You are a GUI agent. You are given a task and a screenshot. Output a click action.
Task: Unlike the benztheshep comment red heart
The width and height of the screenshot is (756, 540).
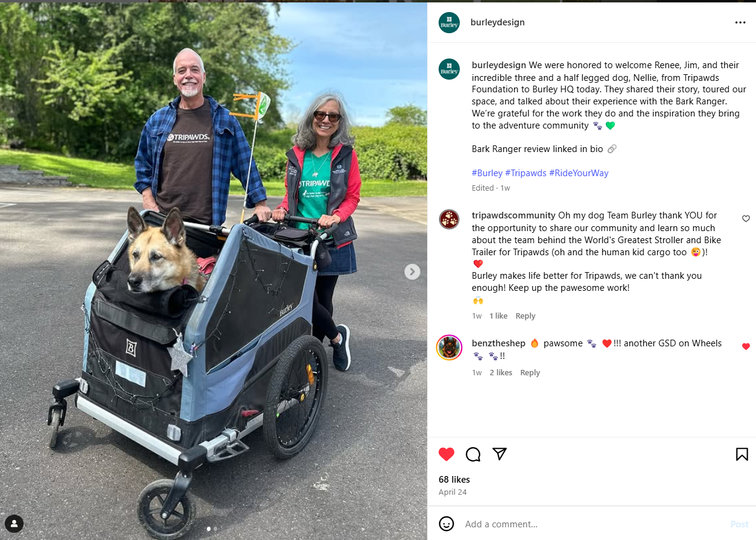point(746,346)
